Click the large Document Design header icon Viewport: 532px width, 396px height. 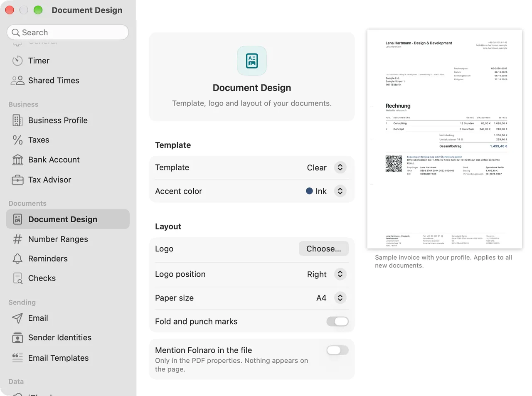(252, 61)
